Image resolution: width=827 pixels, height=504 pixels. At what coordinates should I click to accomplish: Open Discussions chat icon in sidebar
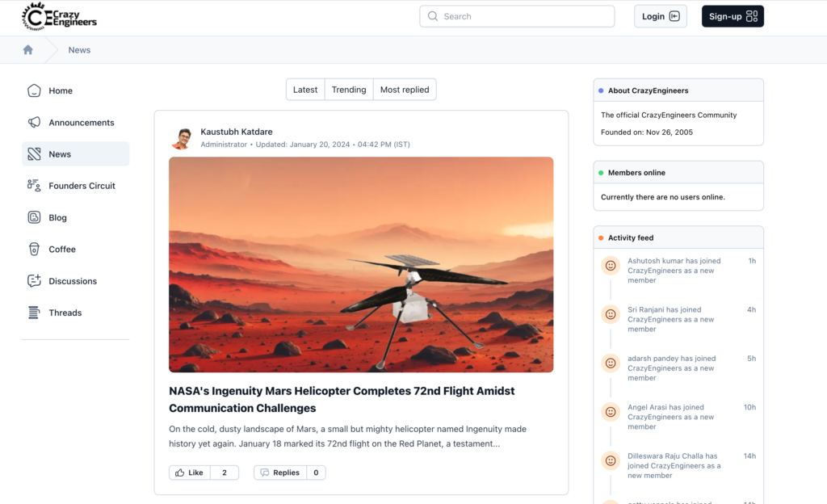coord(34,281)
